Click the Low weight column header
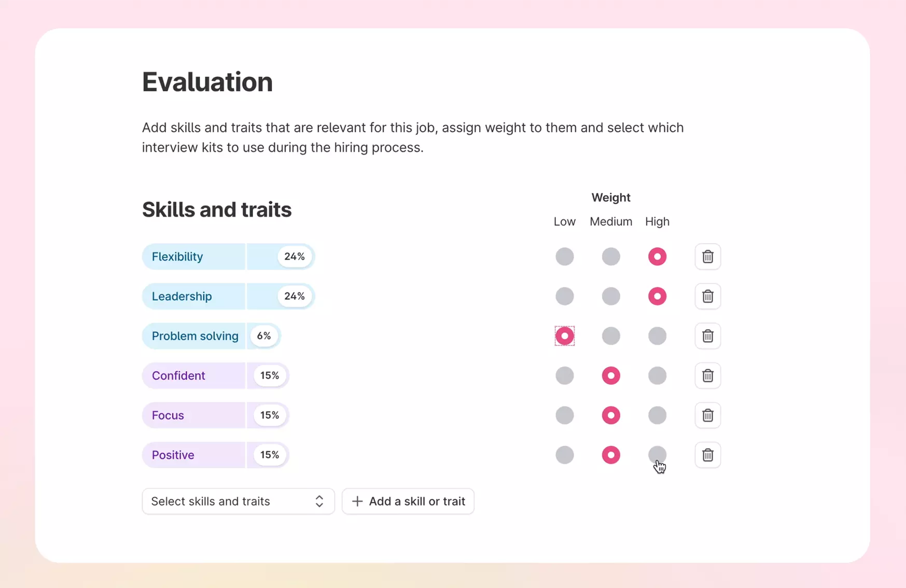 coord(564,221)
